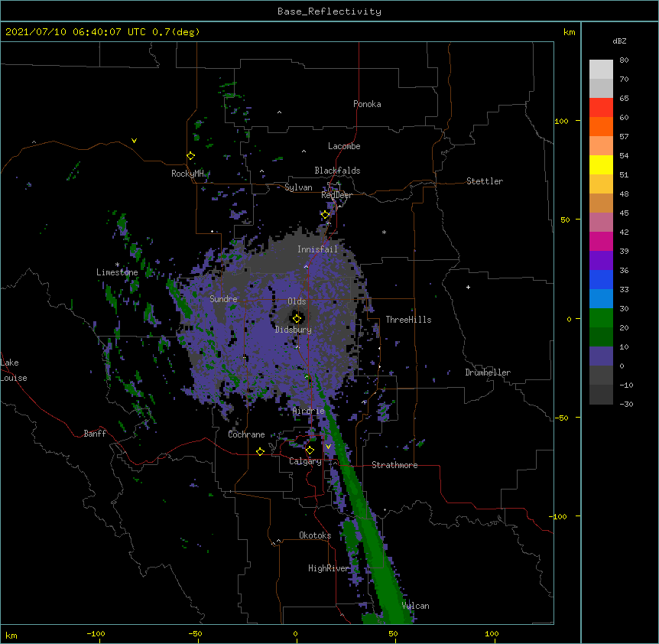Click the Banff label

pyautogui.click(x=95, y=434)
